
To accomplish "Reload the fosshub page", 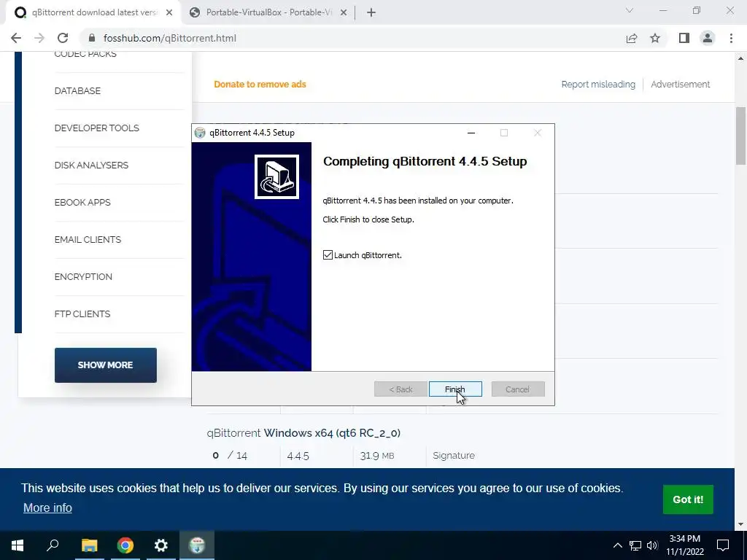I will coord(63,38).
